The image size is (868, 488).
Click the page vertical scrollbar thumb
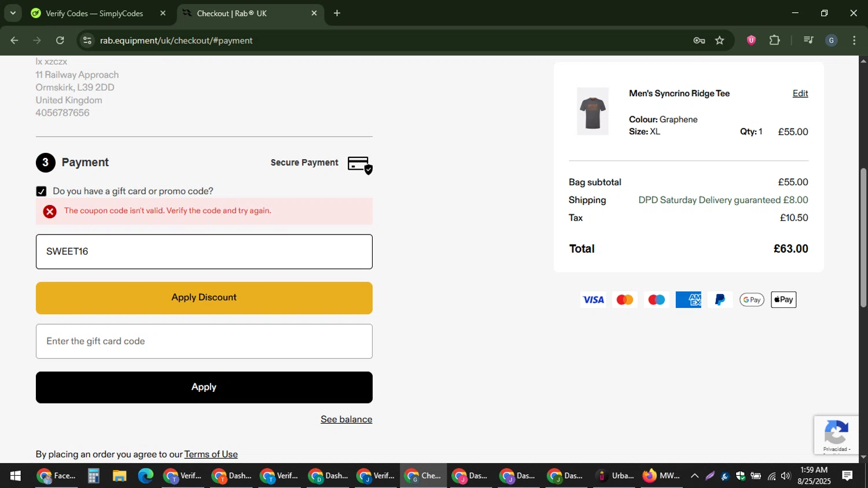[x=863, y=237]
